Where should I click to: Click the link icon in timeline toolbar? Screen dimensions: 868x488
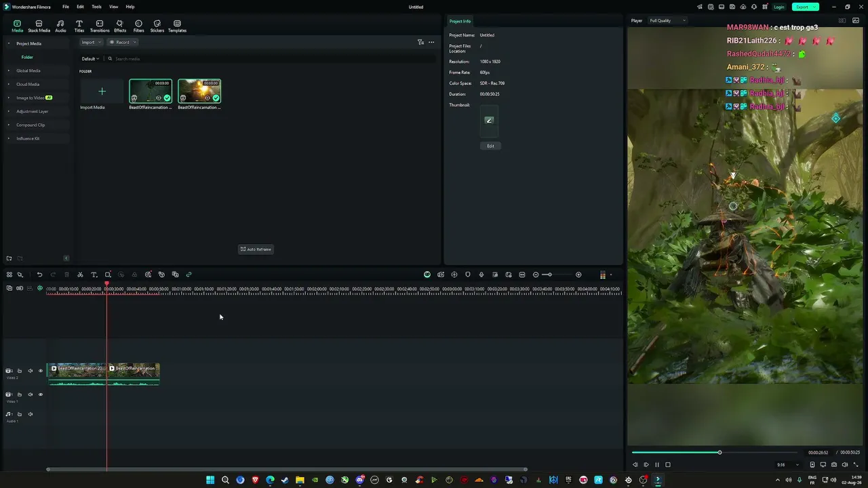(x=189, y=274)
